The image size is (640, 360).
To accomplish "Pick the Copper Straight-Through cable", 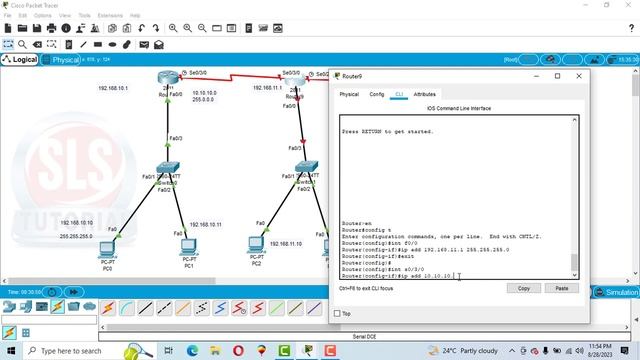I will pyautogui.click(x=145, y=308).
